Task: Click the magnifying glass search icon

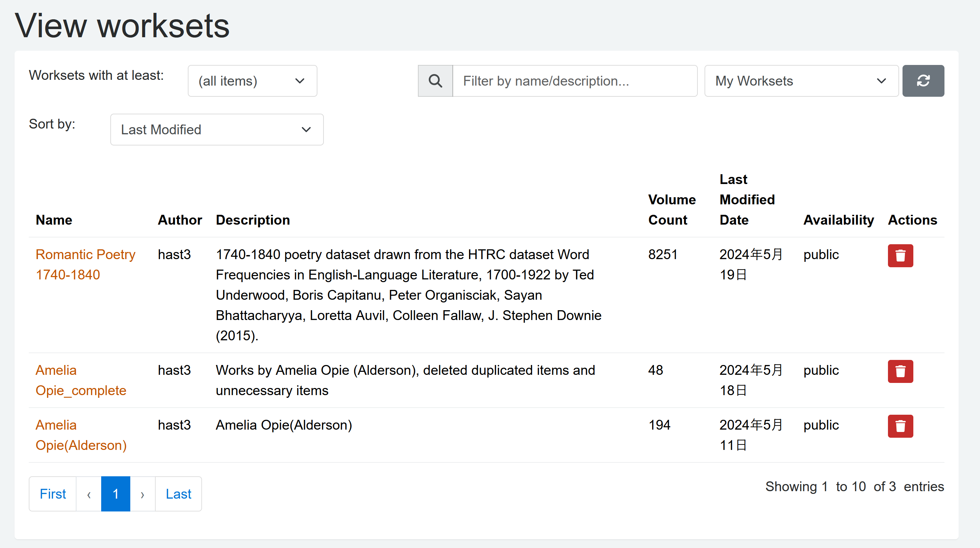Action: pos(435,81)
